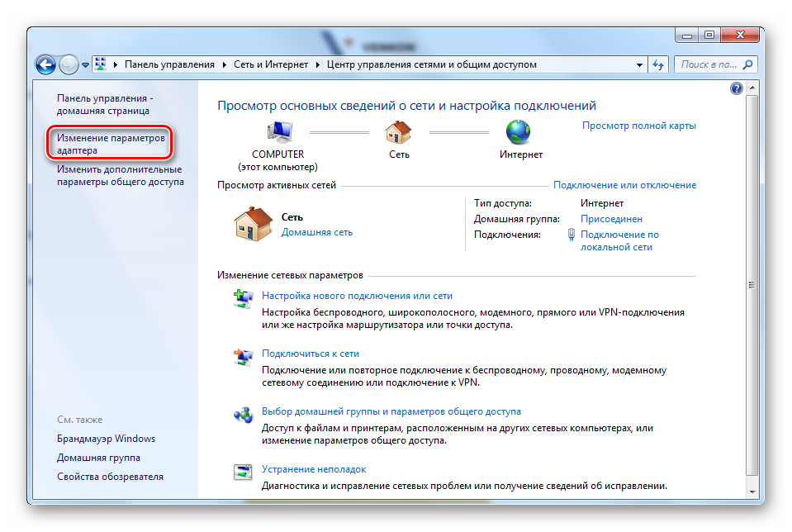The width and height of the screenshot is (792, 532).
Task: Open Панель управления - домашняя страница
Action: tap(105, 105)
